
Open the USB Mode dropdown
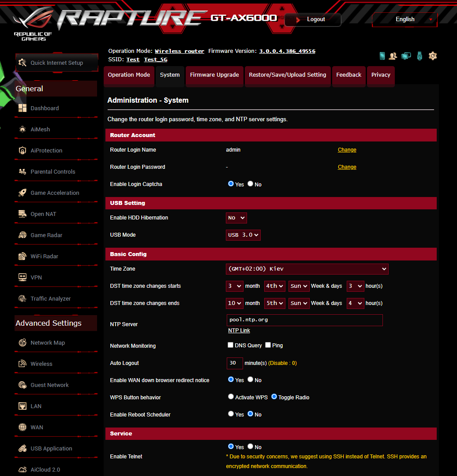click(243, 235)
